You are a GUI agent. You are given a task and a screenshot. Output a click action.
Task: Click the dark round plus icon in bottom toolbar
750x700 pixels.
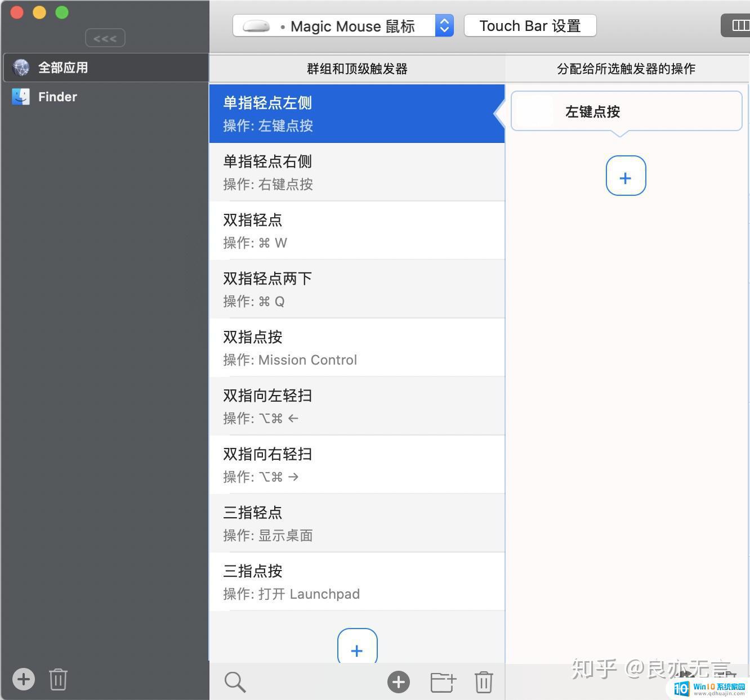coord(398,682)
